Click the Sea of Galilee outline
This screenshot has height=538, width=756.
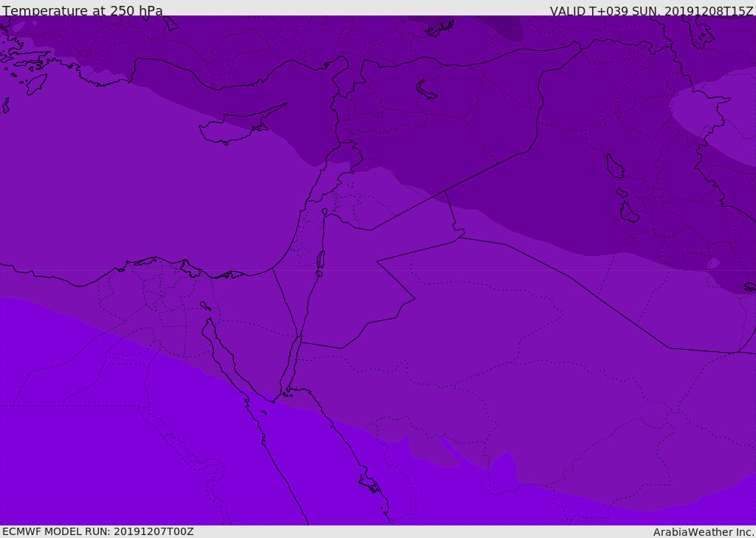325,212
